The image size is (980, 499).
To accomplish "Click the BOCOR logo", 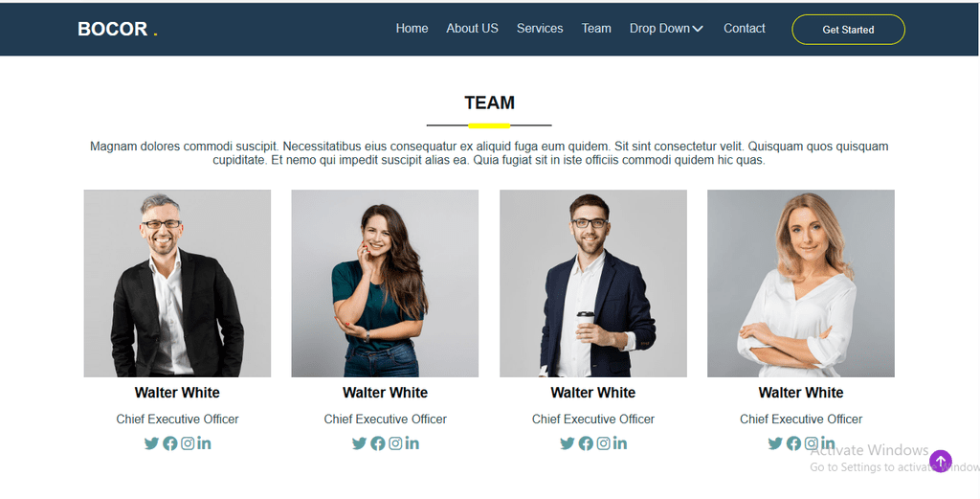I will click(x=118, y=29).
